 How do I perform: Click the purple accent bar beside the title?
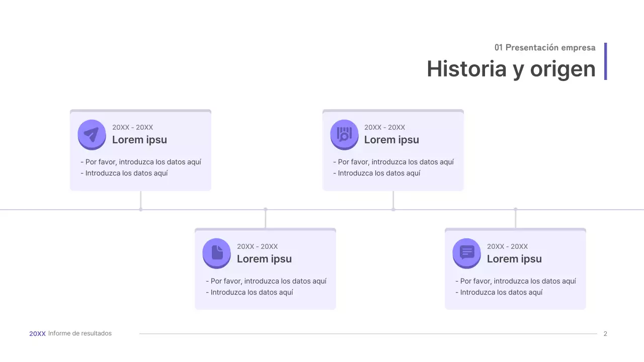605,61
